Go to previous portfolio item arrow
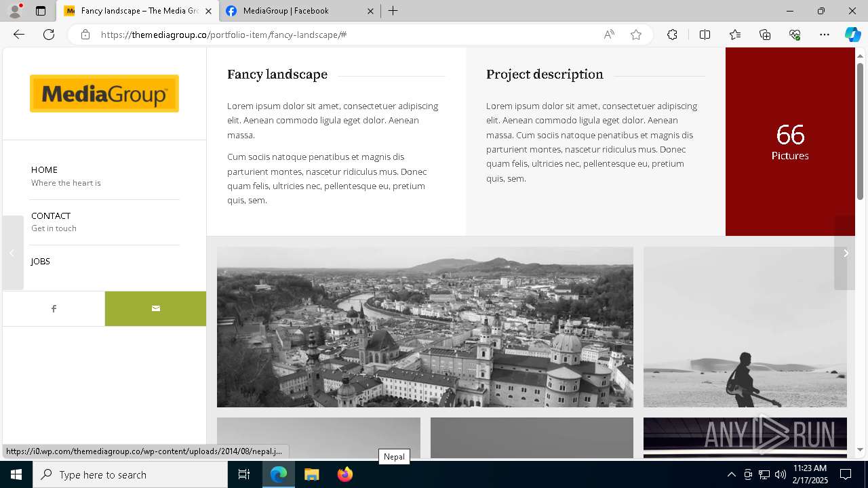Screen dimensions: 868x488 12,253
